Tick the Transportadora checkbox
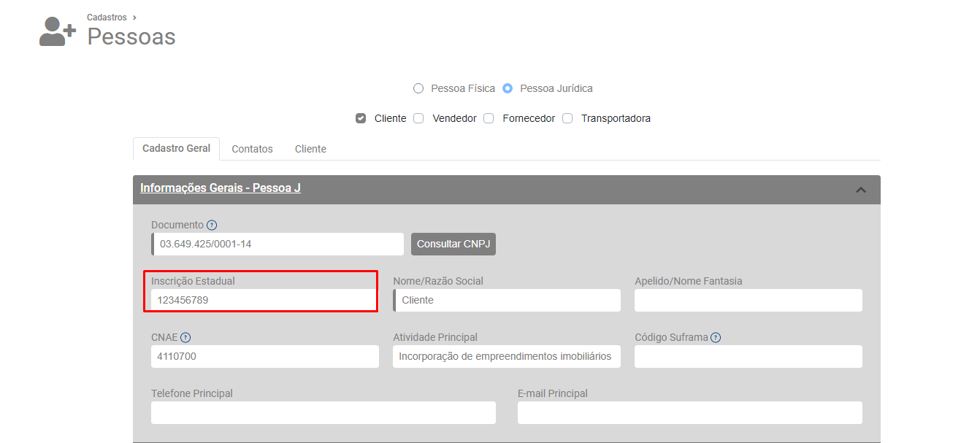Image resolution: width=980 pixels, height=443 pixels. (x=567, y=118)
